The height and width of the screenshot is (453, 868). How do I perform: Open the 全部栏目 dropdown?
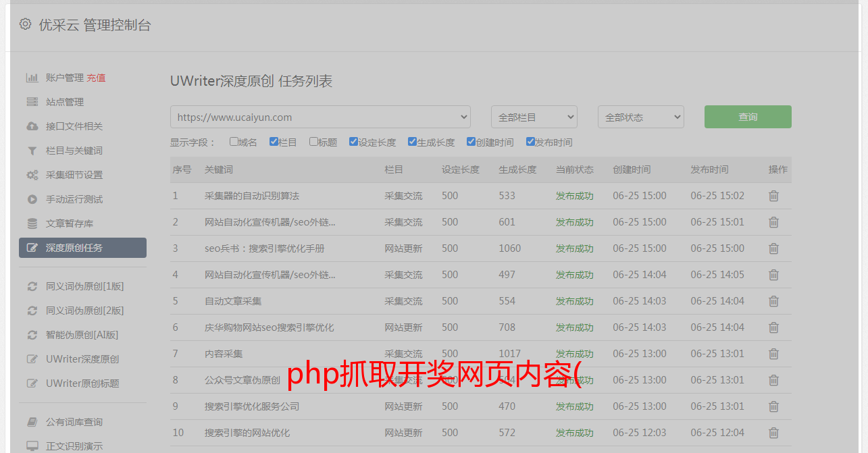click(x=534, y=117)
